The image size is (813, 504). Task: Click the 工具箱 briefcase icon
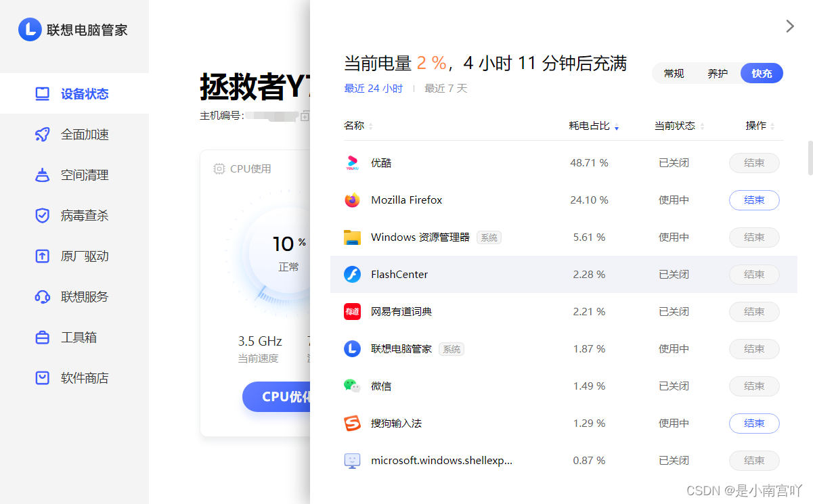click(43, 337)
